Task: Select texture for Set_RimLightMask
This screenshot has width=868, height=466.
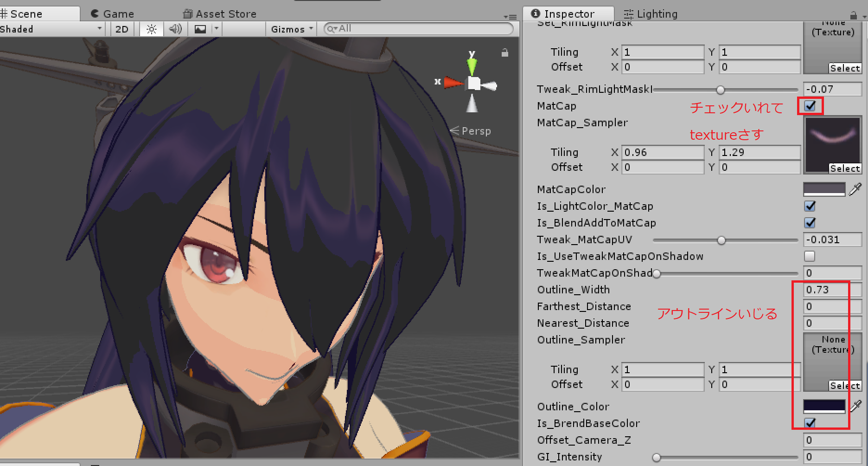Action: [845, 68]
